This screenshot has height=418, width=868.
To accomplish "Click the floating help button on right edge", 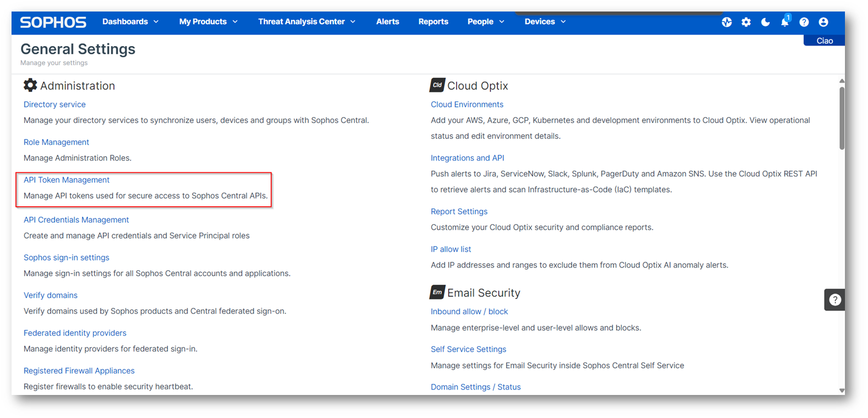I will click(x=835, y=300).
